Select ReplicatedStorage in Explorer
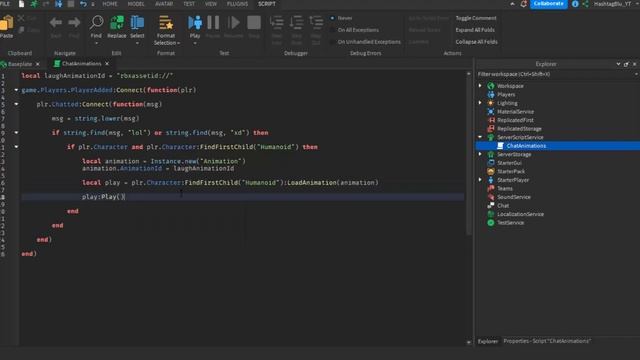Image resolution: width=640 pixels, height=360 pixels. [519, 129]
